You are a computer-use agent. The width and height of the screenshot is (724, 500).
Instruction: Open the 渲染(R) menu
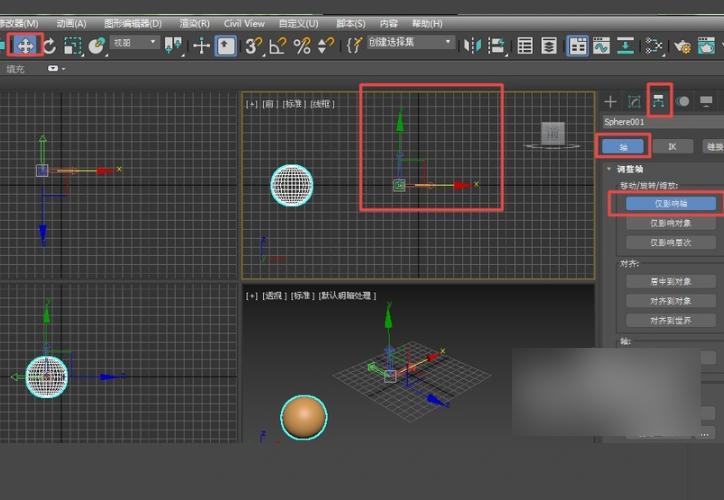[194, 22]
